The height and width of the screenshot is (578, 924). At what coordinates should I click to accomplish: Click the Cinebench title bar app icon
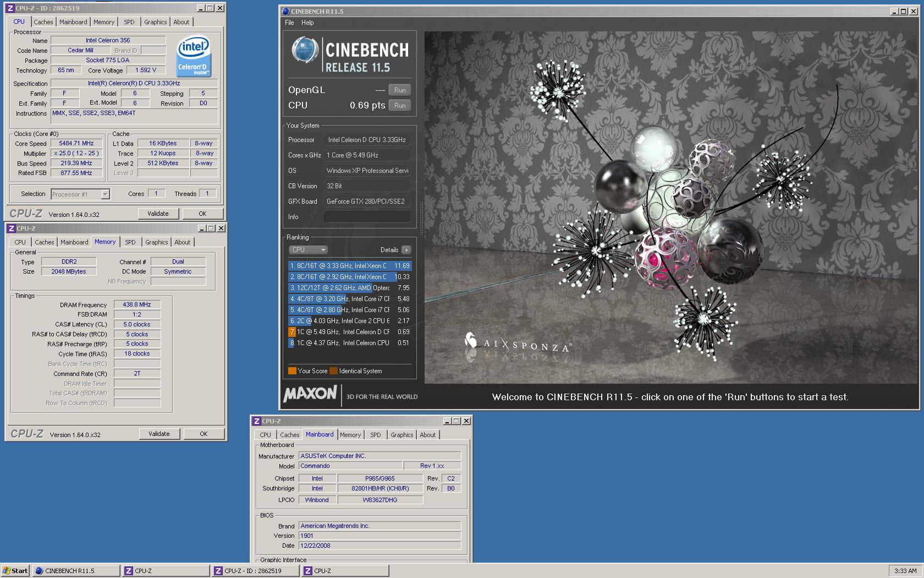[x=285, y=12]
